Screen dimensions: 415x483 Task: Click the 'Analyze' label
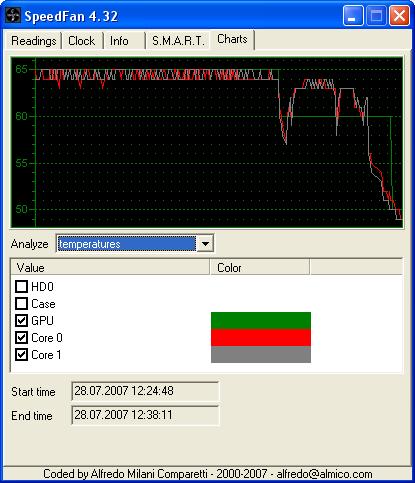29,244
